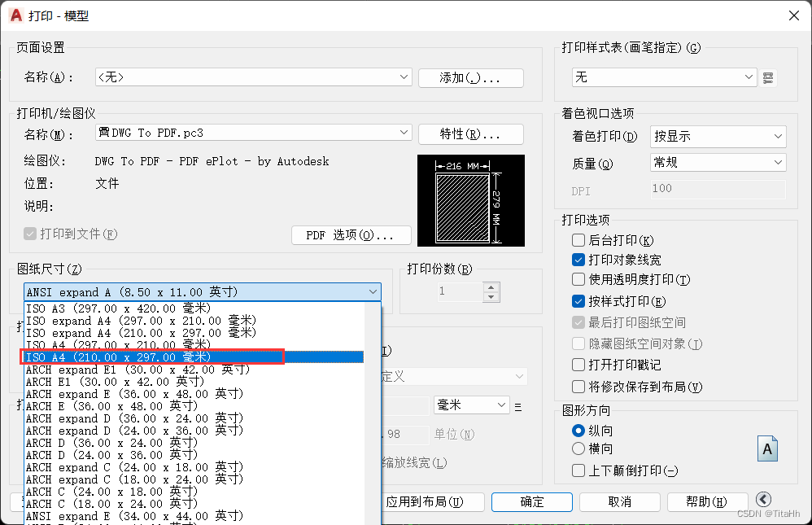The height and width of the screenshot is (525, 812).
Task: Toggle 打印对象线宽 checkbox
Action: tap(578, 260)
